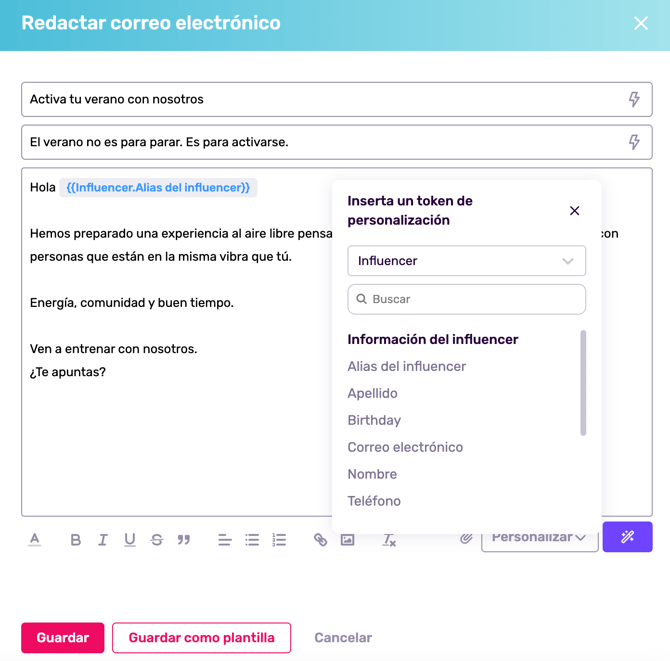This screenshot has height=661, width=670.
Task: Open the text color picker
Action: click(35, 540)
